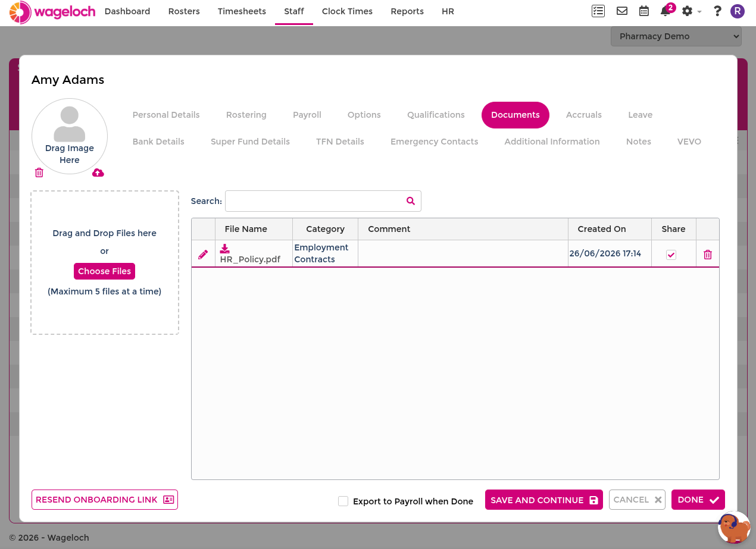Open the calendar icon in header

(644, 11)
